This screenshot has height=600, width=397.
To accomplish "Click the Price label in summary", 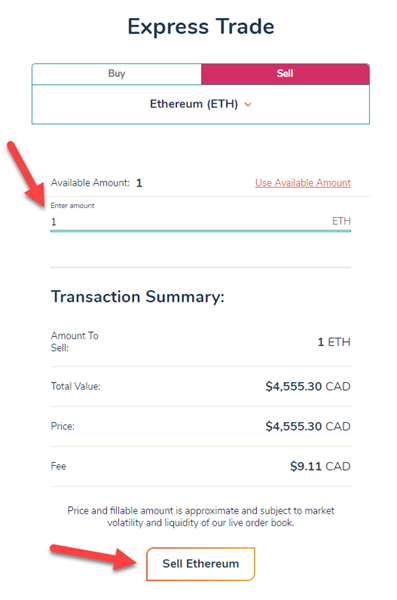I will click(x=62, y=426).
